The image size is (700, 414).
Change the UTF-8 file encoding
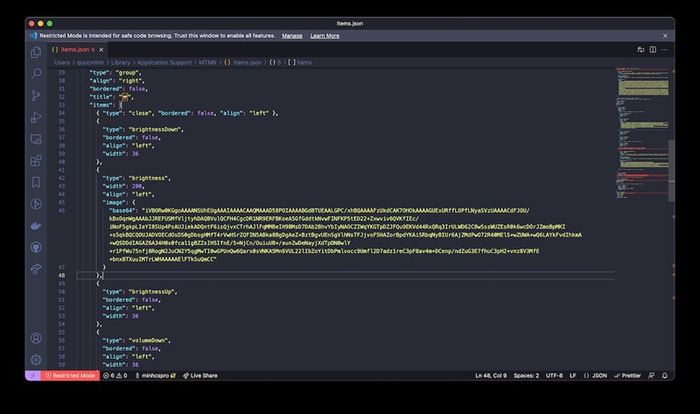pos(554,376)
